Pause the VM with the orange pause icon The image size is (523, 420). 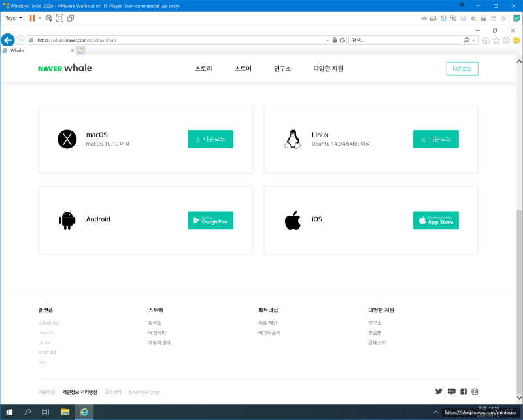pyautogui.click(x=32, y=18)
